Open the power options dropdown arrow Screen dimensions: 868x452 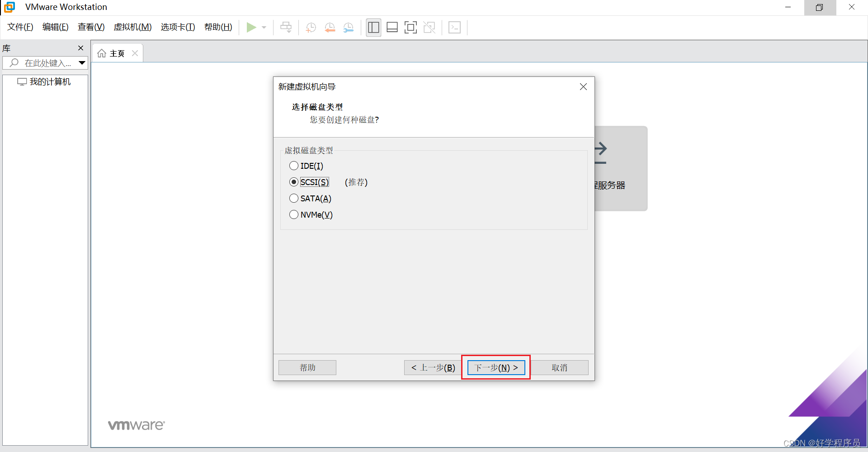click(x=264, y=28)
